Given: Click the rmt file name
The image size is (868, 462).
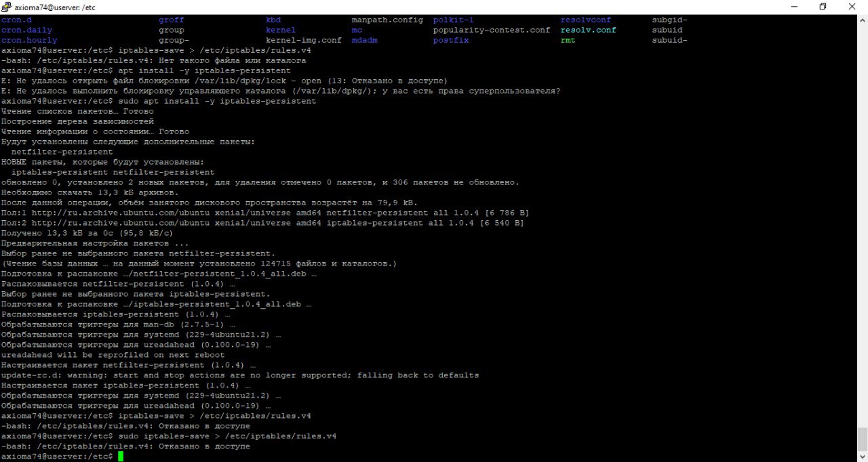Looking at the screenshot, I should tap(568, 40).
